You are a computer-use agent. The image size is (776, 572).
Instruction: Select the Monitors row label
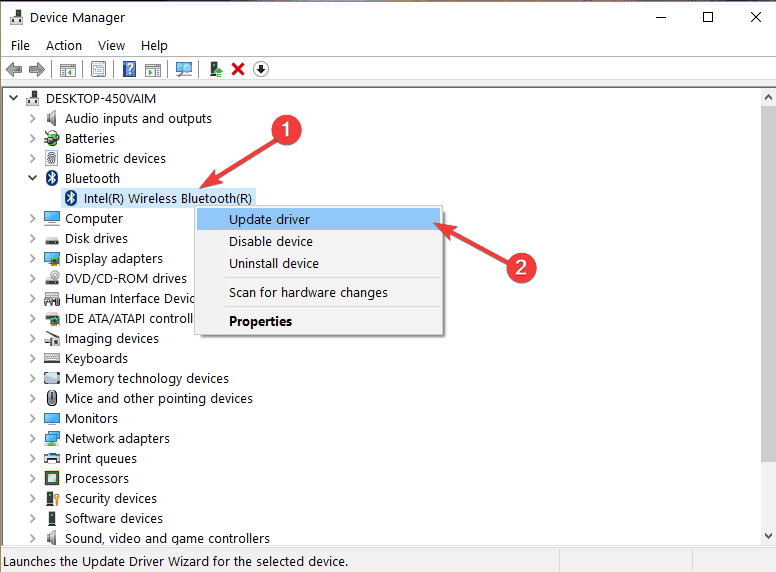tap(92, 419)
